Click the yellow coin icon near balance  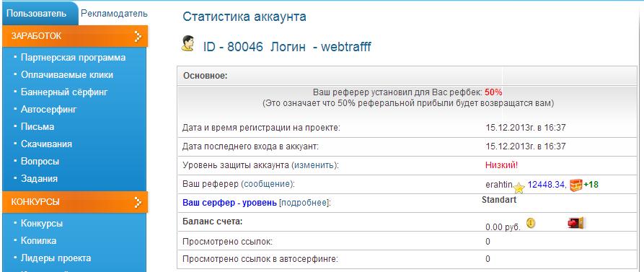[x=531, y=223]
